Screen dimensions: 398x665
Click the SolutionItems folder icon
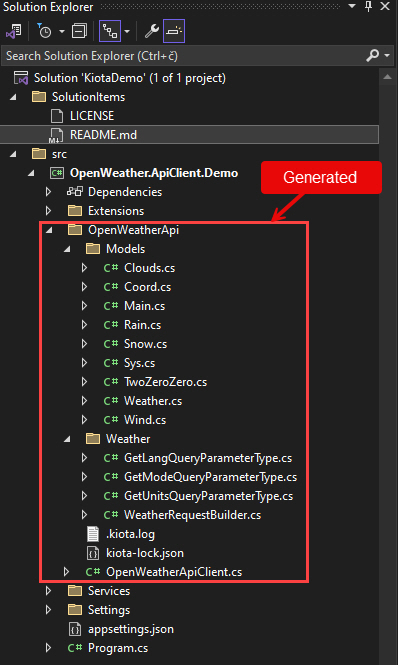click(x=39, y=97)
